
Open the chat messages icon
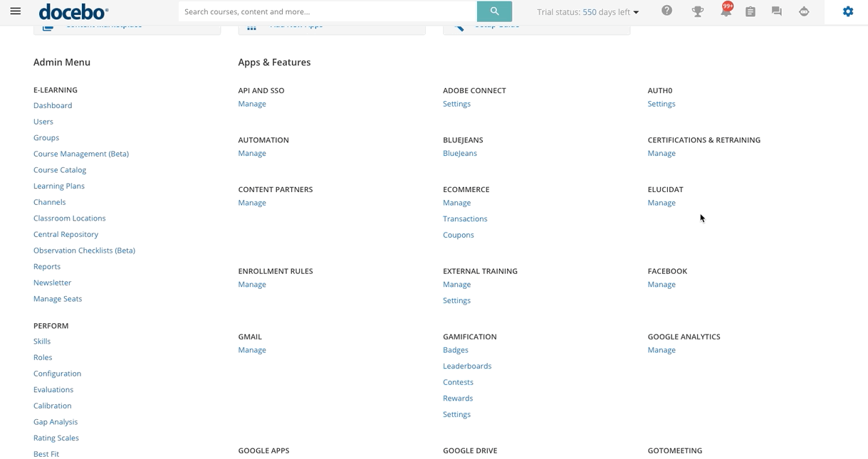tap(776, 11)
